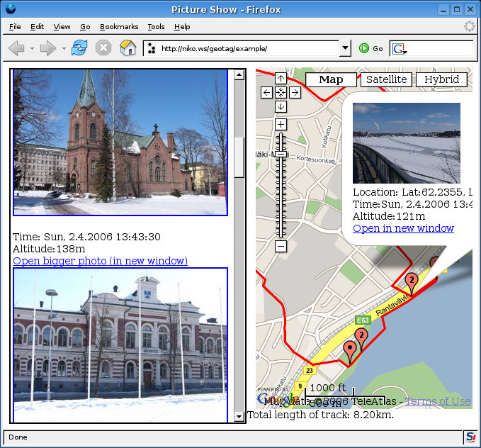Pan map down with the arrow
The width and height of the screenshot is (481, 448).
[281, 106]
